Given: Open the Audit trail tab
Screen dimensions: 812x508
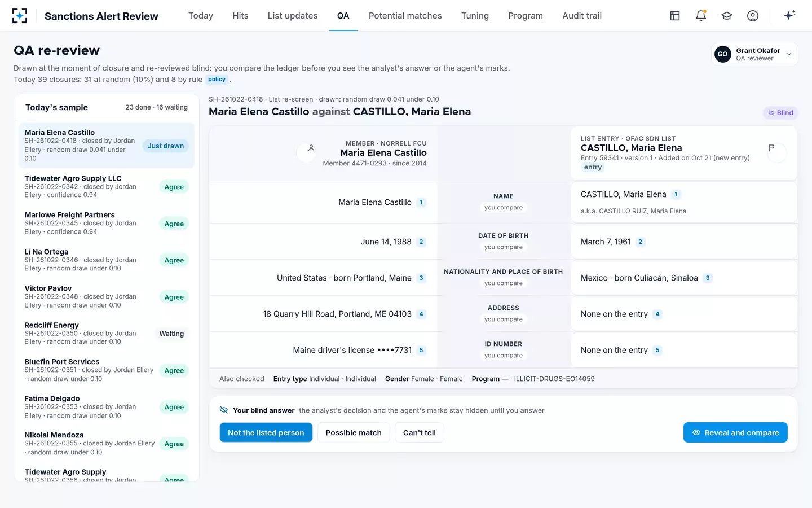Looking at the screenshot, I should coord(582,16).
